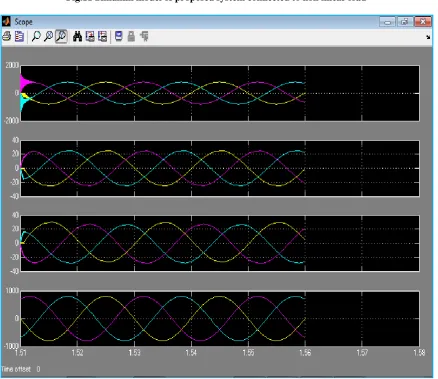The height and width of the screenshot is (379, 438).
Task: Select the Zoom X-axis tool
Action: [x=48, y=36]
